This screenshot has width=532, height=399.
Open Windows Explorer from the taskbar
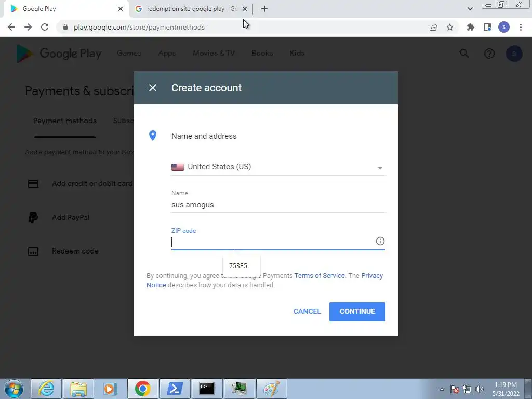tap(78, 389)
